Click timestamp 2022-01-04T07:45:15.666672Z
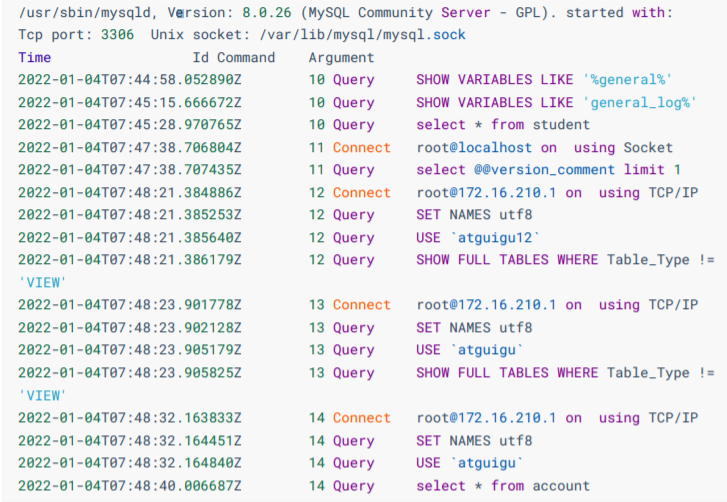This screenshot has width=727, height=502. pyautogui.click(x=130, y=102)
